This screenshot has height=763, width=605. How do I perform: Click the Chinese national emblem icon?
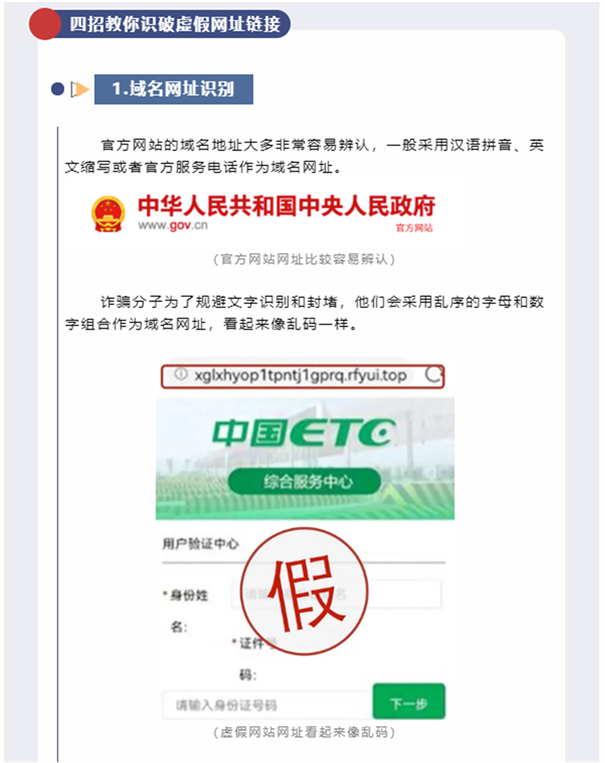coord(108,214)
